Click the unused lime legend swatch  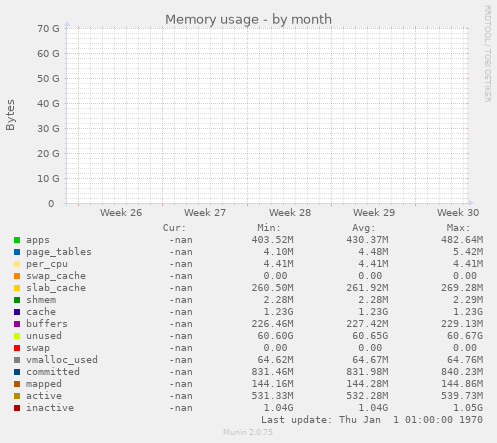click(x=17, y=336)
